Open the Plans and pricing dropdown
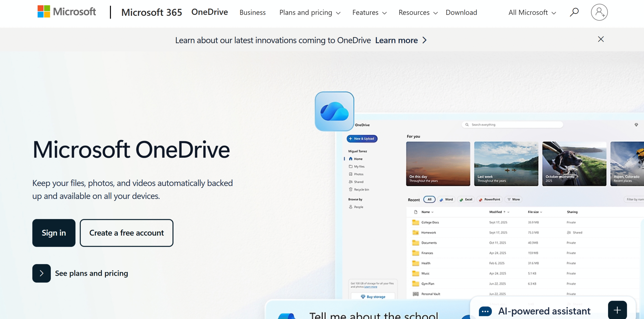 click(x=310, y=12)
